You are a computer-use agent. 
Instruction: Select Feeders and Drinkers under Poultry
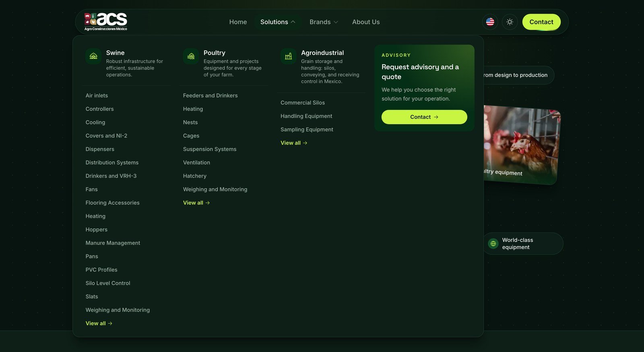(x=210, y=96)
